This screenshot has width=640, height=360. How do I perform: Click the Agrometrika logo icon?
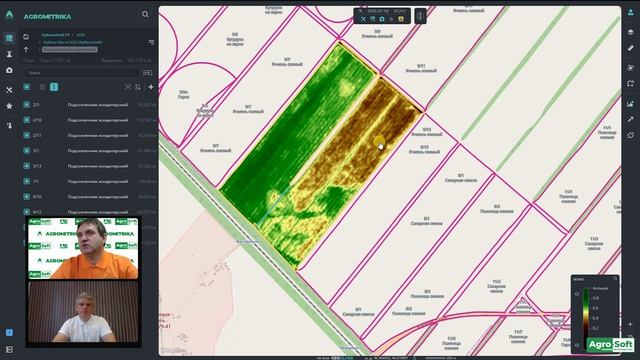[9, 15]
